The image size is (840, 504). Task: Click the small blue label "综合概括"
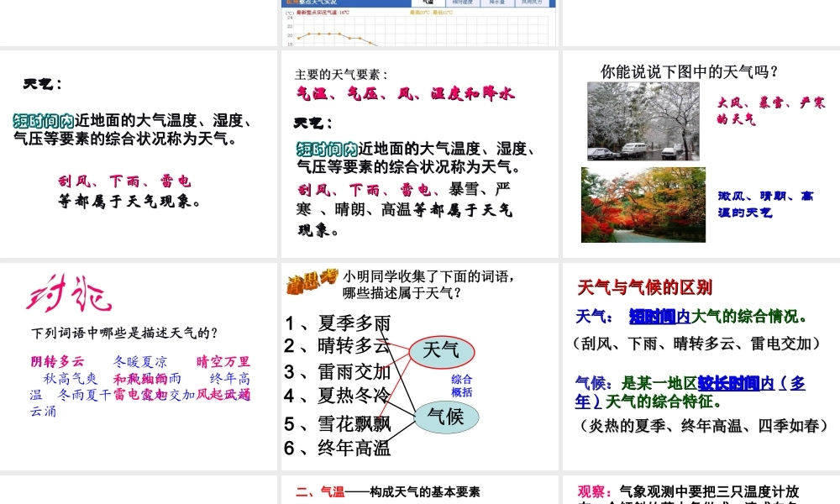coord(462,386)
